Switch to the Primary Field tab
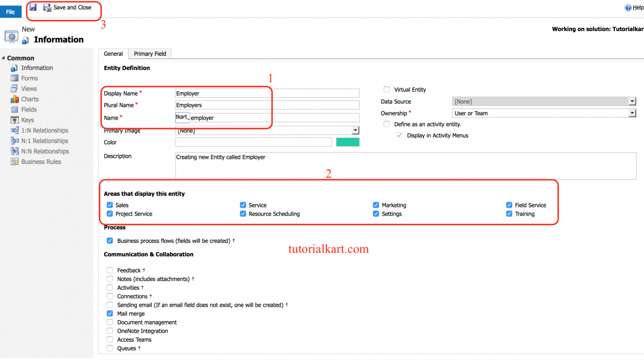 [150, 54]
